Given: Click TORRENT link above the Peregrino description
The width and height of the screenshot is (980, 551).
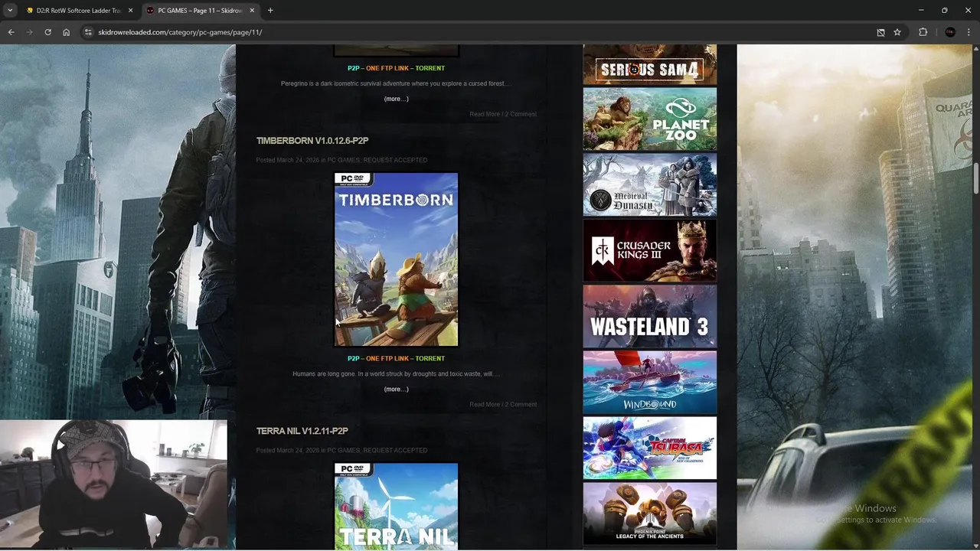Looking at the screenshot, I should (x=430, y=68).
